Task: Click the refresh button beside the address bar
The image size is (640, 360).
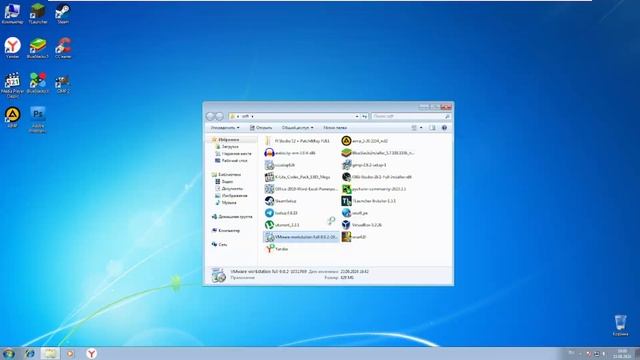Action: (x=364, y=116)
